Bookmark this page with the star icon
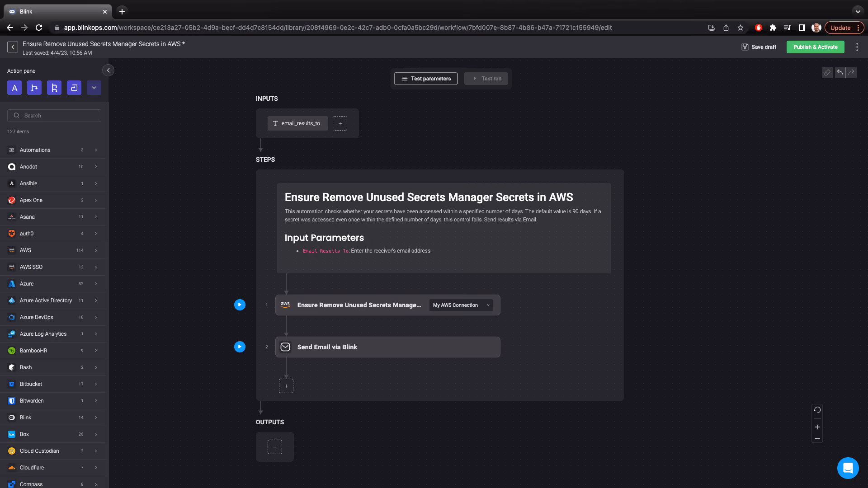 coord(740,28)
